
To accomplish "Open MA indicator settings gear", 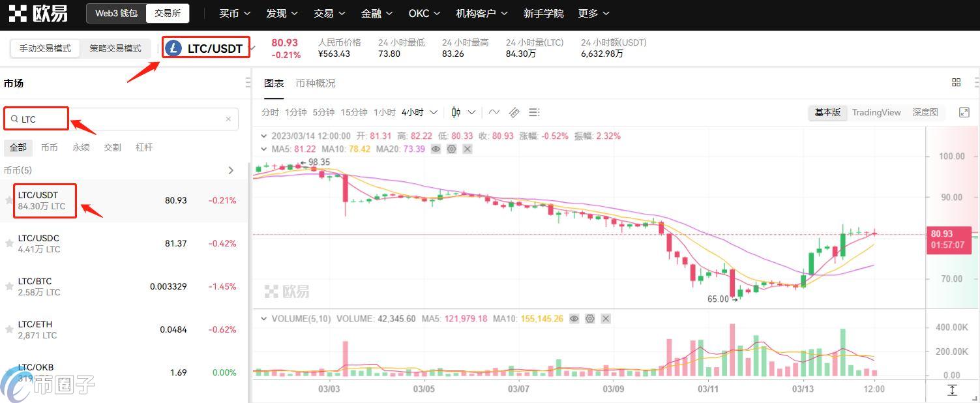I will pos(451,149).
